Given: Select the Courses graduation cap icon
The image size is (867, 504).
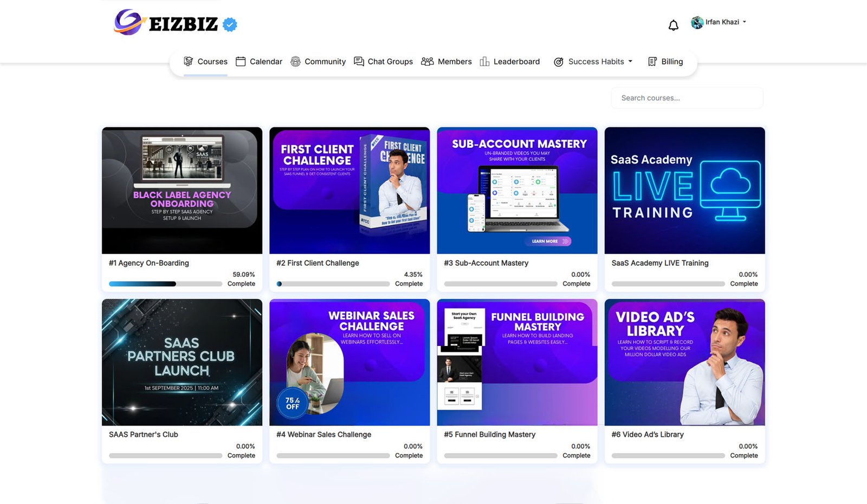Looking at the screenshot, I should [x=189, y=61].
